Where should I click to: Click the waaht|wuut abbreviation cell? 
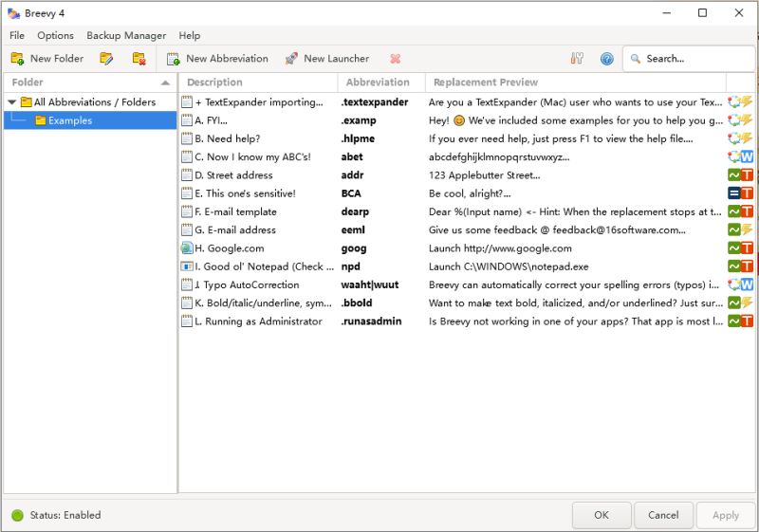point(370,284)
